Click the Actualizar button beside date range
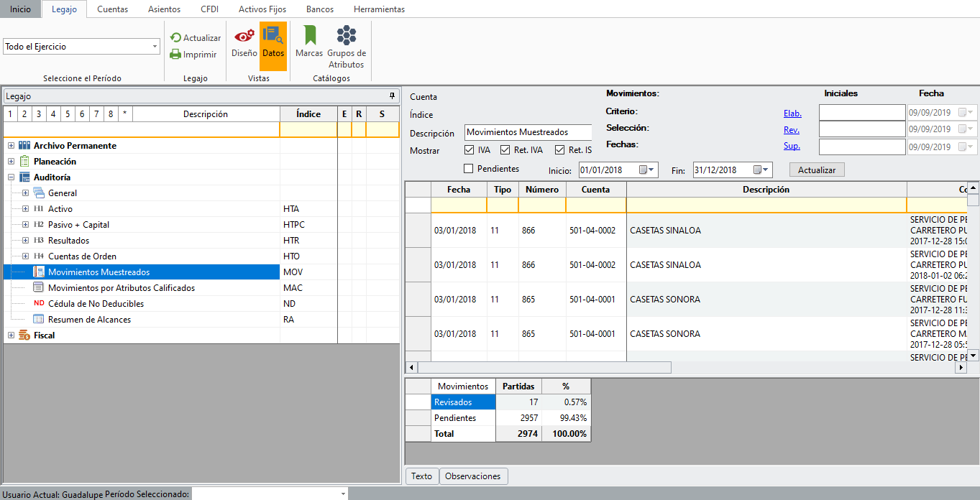 [x=816, y=170]
